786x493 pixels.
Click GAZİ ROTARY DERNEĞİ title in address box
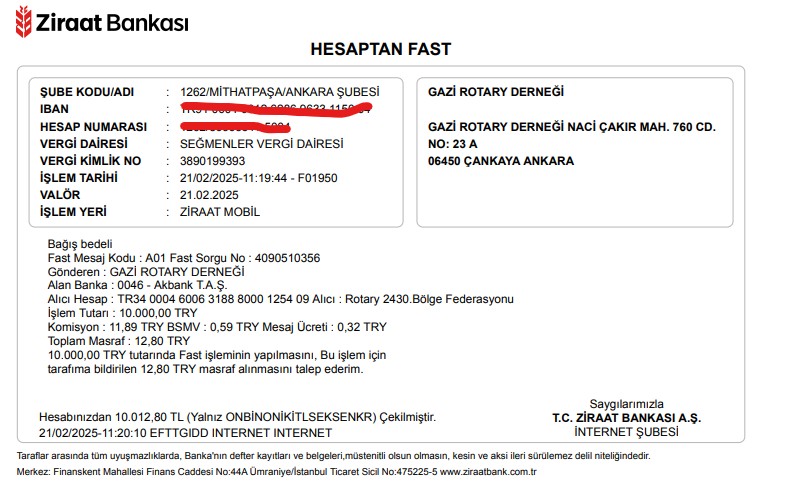[496, 92]
